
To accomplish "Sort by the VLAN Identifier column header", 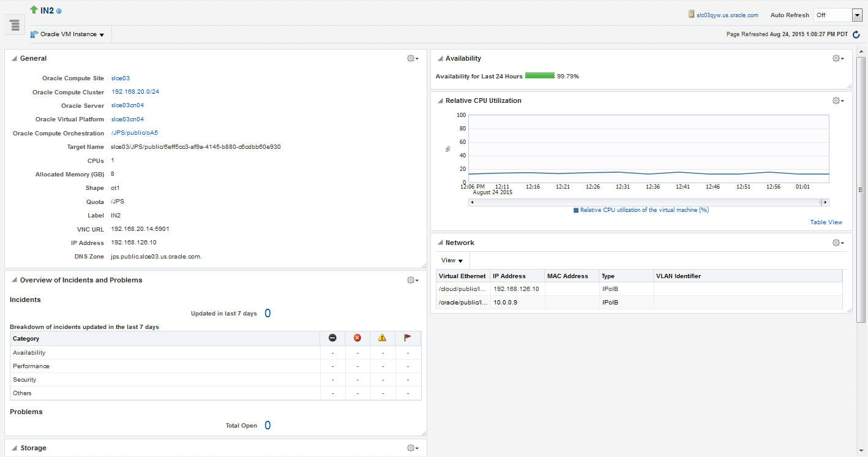I will click(x=747, y=276).
